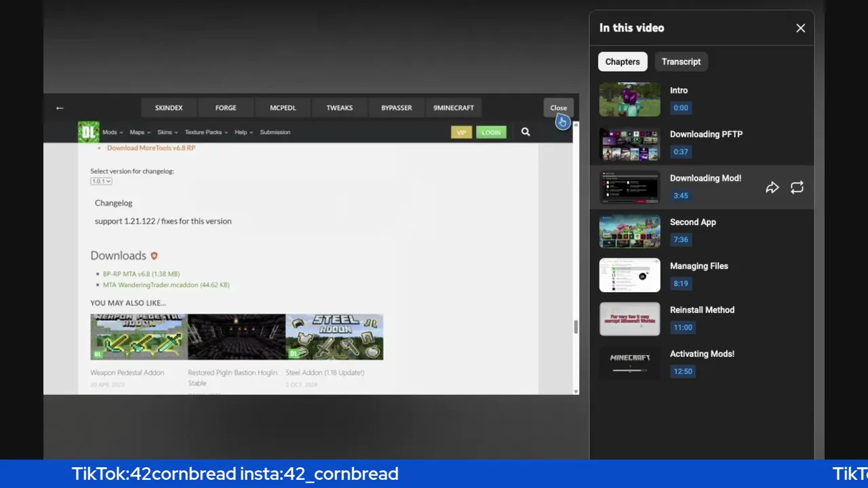Open the MCPEDL shortcut
868x488 pixels.
click(283, 108)
